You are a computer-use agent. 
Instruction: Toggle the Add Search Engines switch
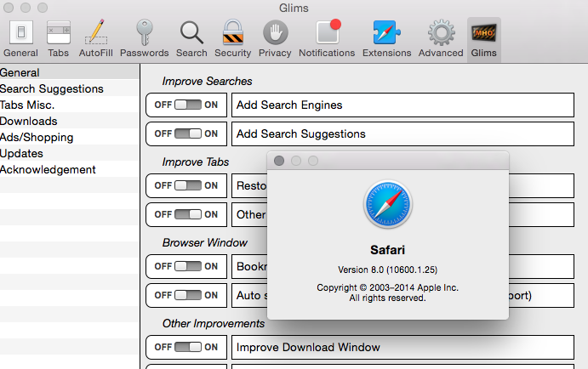tap(187, 105)
